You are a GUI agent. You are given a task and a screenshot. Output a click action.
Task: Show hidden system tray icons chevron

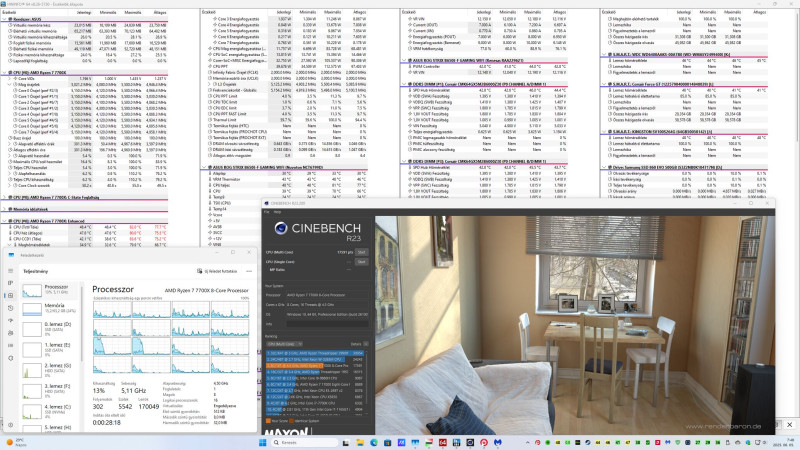pyautogui.click(x=528, y=442)
